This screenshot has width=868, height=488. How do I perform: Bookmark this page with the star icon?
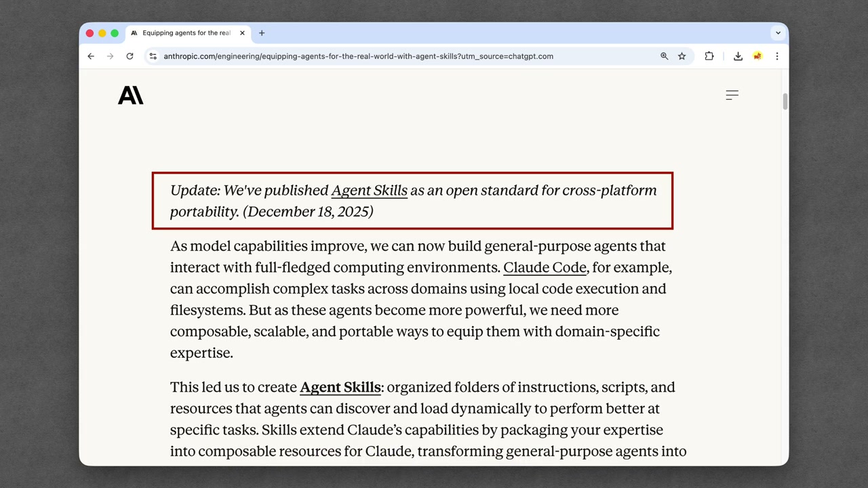682,56
